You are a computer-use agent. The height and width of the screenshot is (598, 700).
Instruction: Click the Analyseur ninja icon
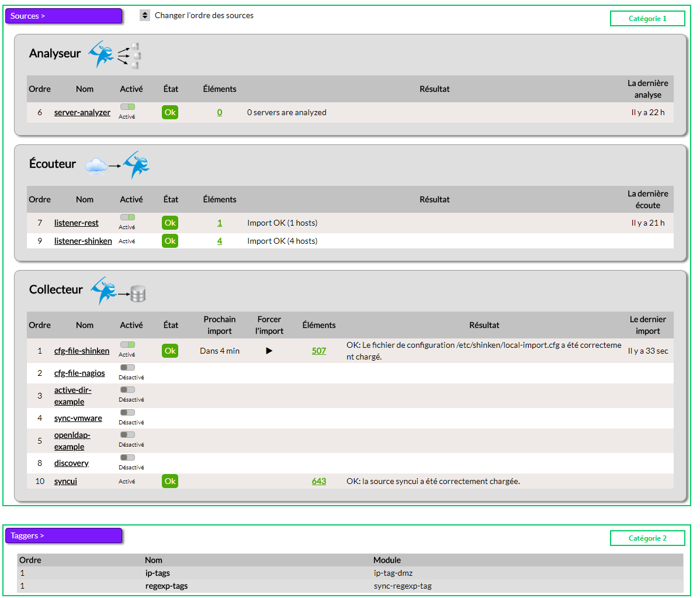tap(102, 54)
